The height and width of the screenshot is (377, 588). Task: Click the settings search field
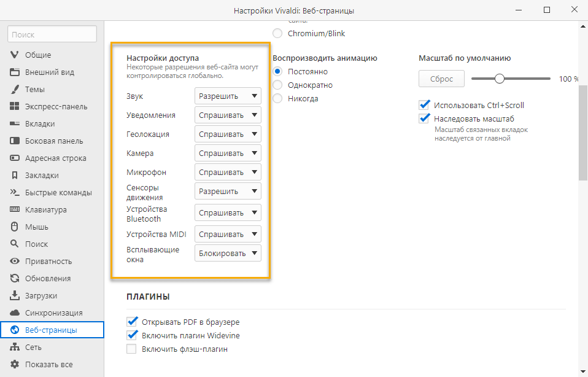(52, 35)
